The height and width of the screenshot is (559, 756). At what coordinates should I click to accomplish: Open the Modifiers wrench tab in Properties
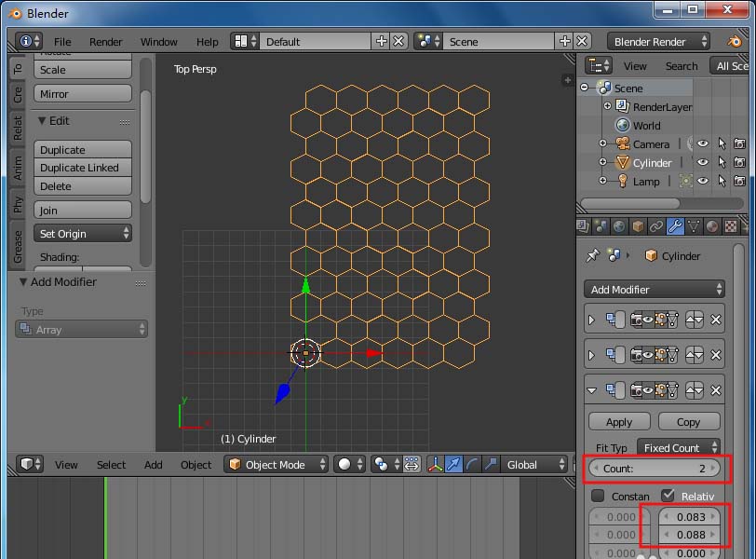tap(676, 226)
